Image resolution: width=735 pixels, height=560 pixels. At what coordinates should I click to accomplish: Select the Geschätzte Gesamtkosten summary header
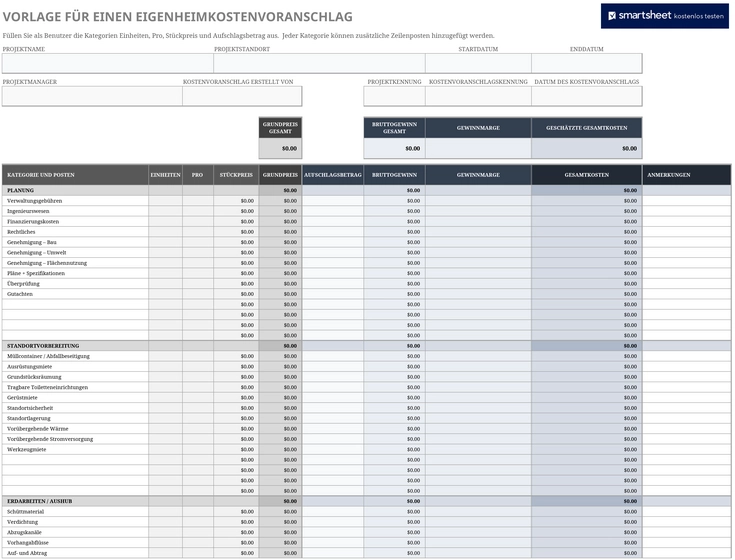coord(586,128)
